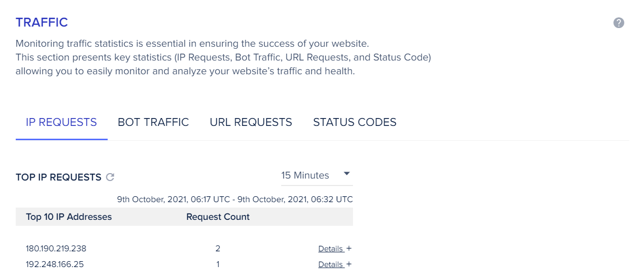View Details for 180.190.219.238
The height and width of the screenshot is (272, 644).
coord(331,249)
